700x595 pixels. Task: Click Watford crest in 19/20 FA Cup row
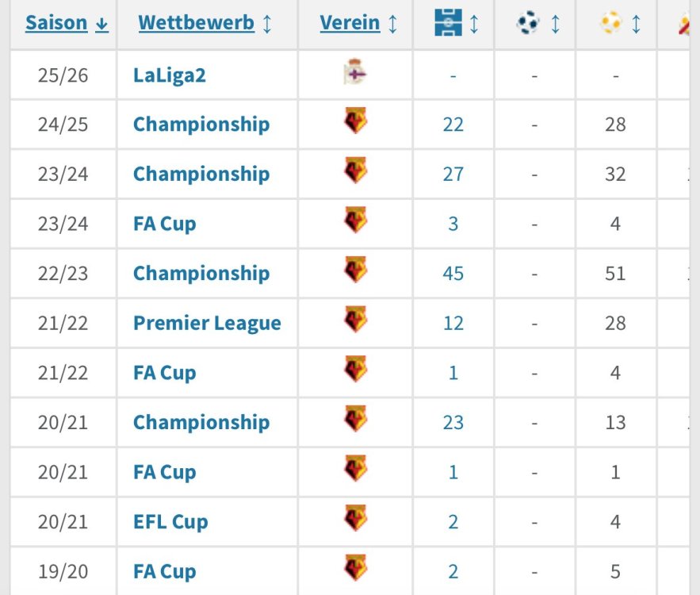(x=355, y=569)
